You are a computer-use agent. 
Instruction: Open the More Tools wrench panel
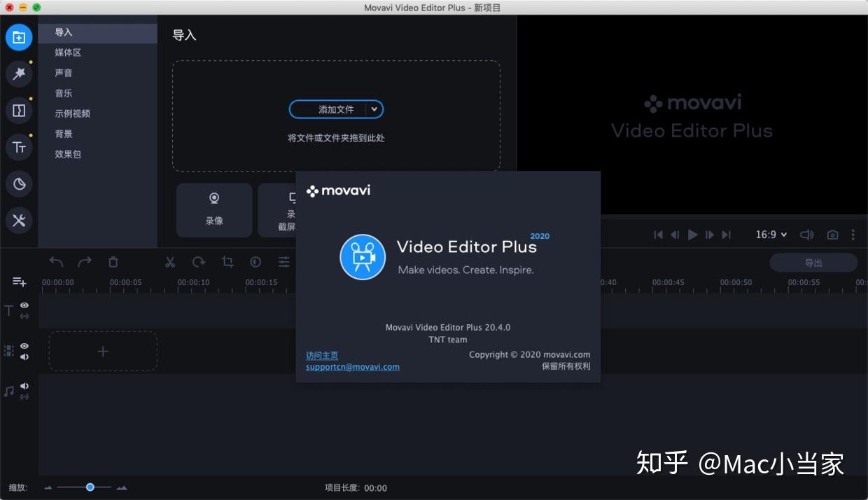coord(19,221)
